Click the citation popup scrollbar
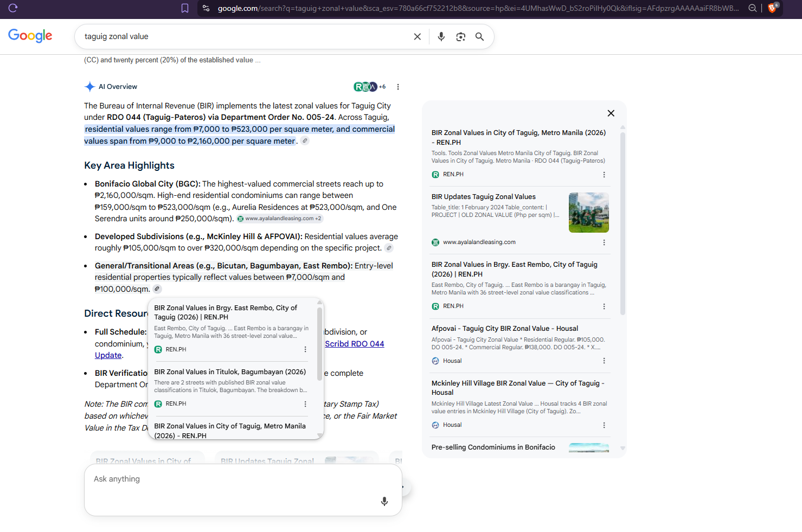 pyautogui.click(x=320, y=344)
